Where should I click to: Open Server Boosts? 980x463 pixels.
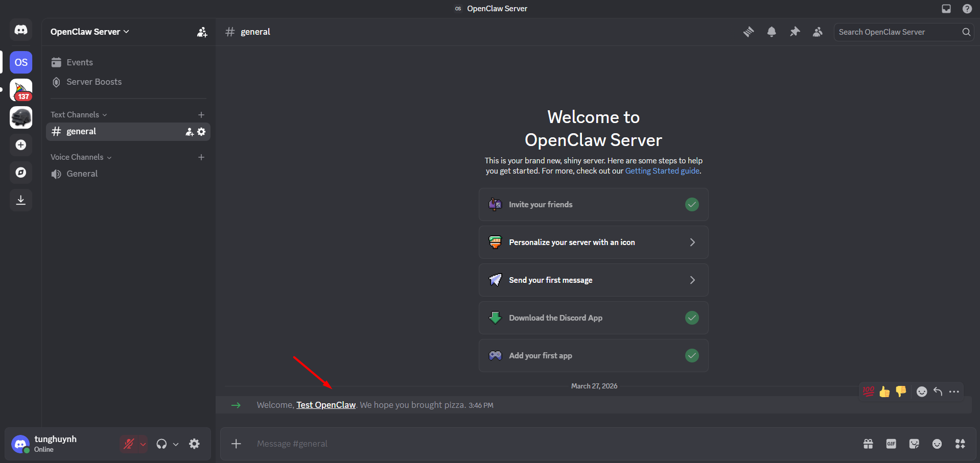94,82
